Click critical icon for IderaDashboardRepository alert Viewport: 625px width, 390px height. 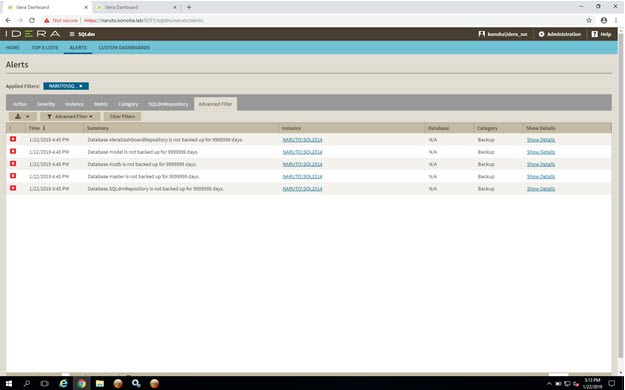tap(13, 139)
